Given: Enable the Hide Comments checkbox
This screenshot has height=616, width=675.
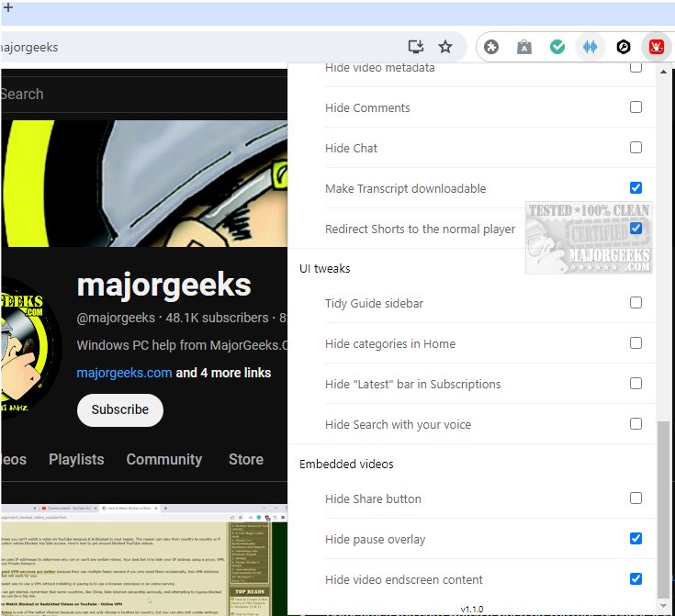Looking at the screenshot, I should (636, 106).
